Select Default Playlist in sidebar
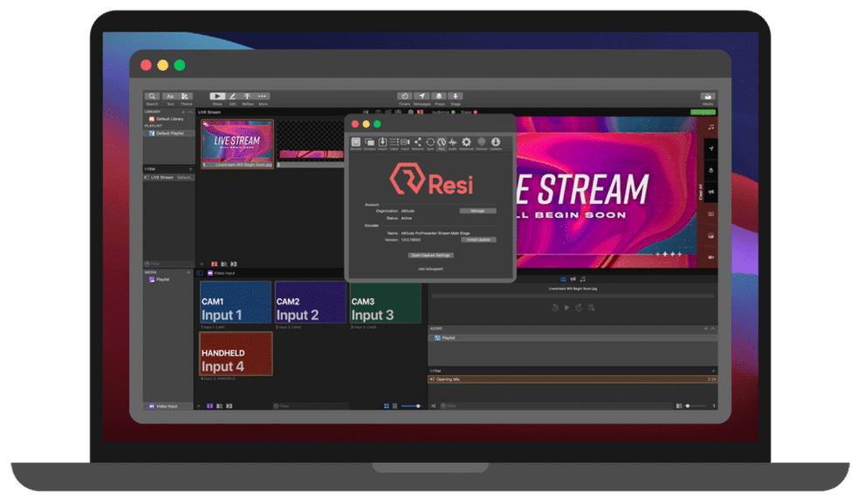The width and height of the screenshot is (864, 504). 168,133
